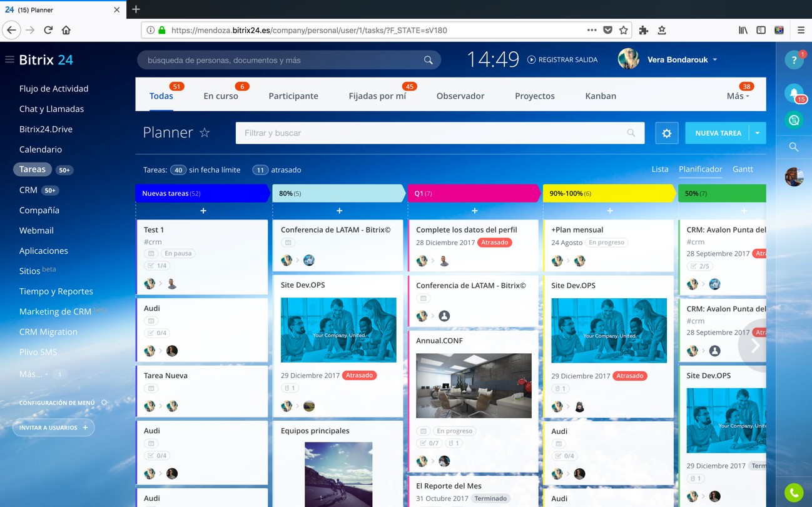The height and width of the screenshot is (507, 812).
Task: Open the Bitrix24 hamburger menu
Action: click(x=9, y=59)
